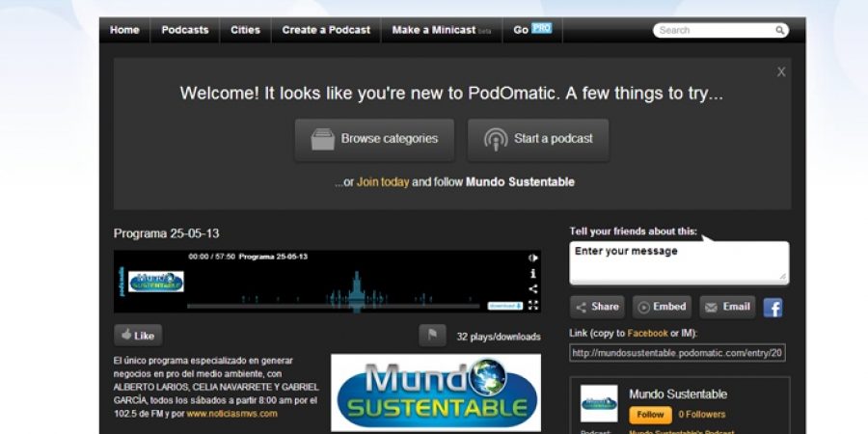Image resolution: width=868 pixels, height=434 pixels.
Task: Click the search magnifier icon
Action: pos(779,31)
